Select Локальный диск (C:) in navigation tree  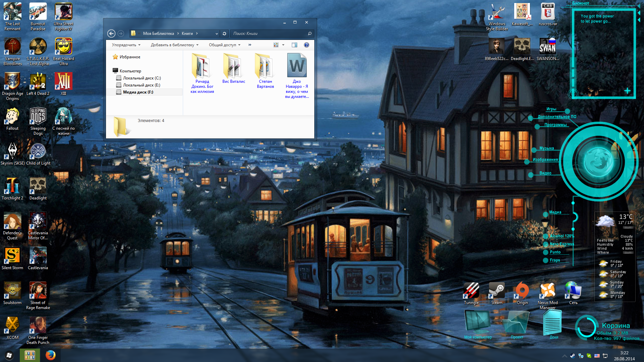(142, 78)
